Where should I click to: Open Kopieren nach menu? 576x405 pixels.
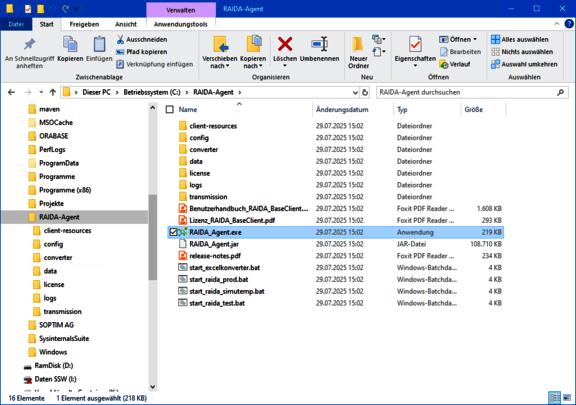click(253, 53)
